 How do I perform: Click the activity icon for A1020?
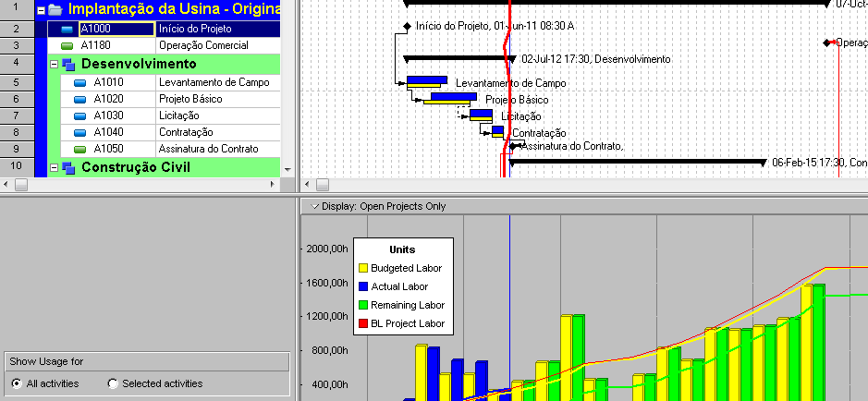(x=80, y=100)
